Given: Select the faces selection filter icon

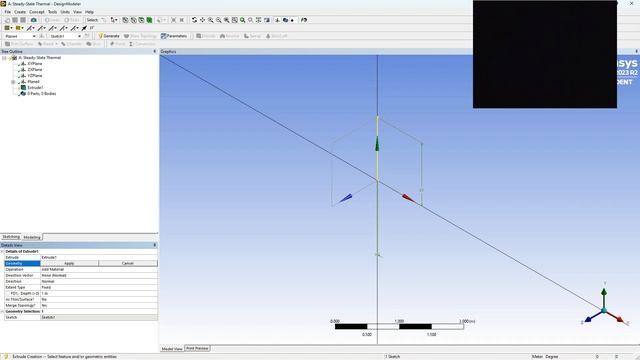Looking at the screenshot, I should (141, 20).
